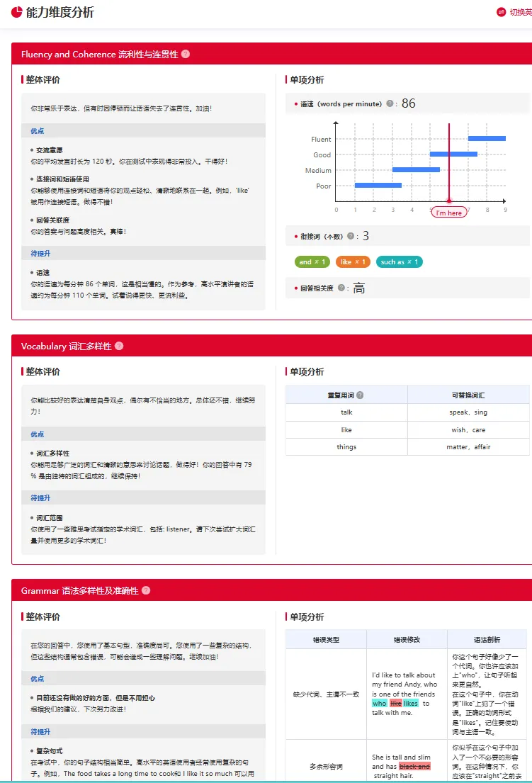Click the 缺少代词、主谓不一致 error type cell

click(326, 694)
